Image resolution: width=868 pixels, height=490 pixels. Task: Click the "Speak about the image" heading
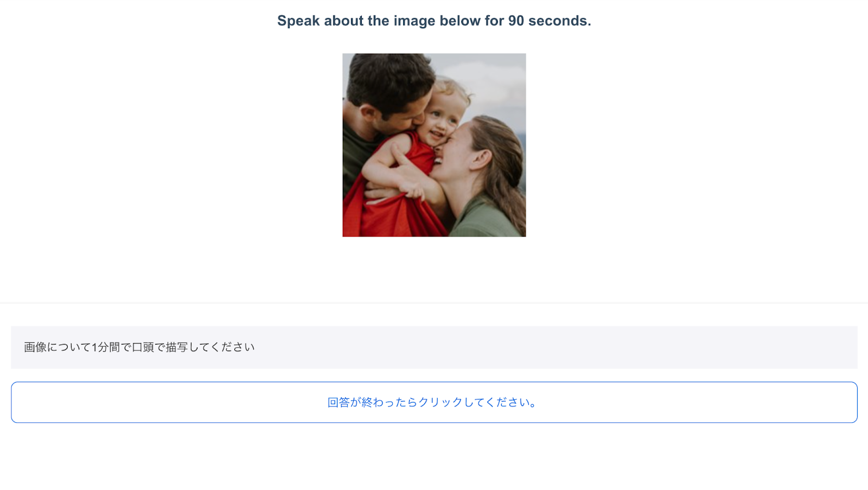[434, 21]
